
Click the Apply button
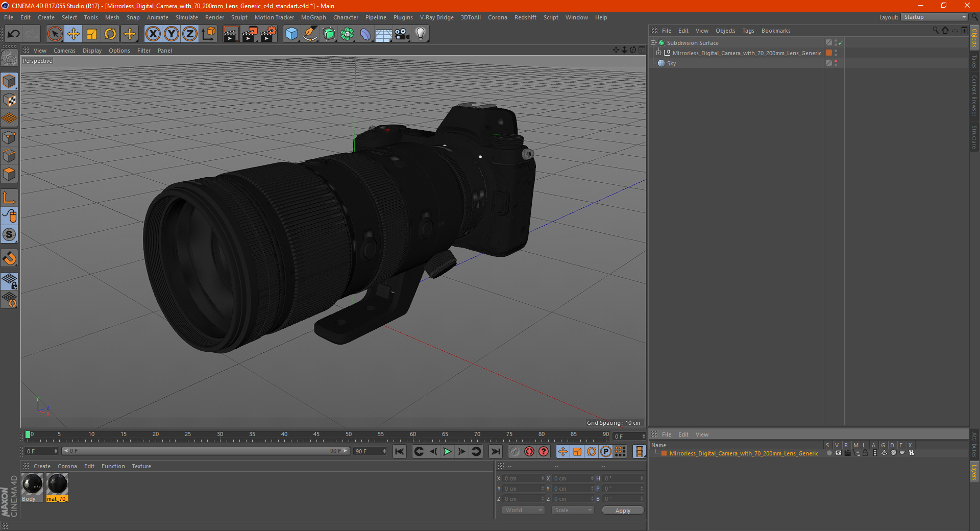tap(623, 511)
